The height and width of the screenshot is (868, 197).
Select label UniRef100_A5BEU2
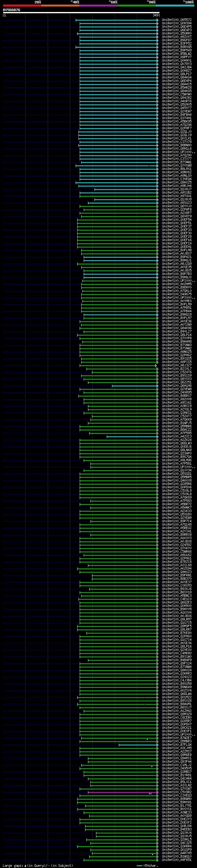(177, 528)
